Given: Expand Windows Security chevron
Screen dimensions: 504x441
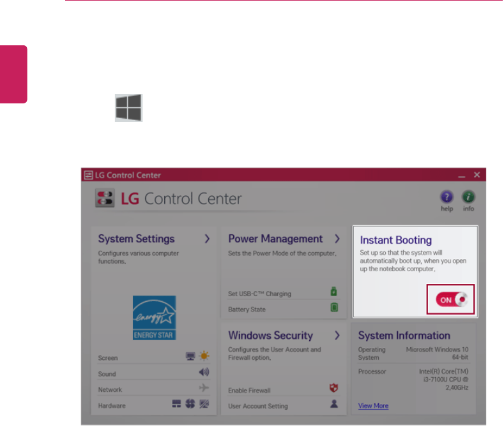Looking at the screenshot, I should click(x=337, y=335).
